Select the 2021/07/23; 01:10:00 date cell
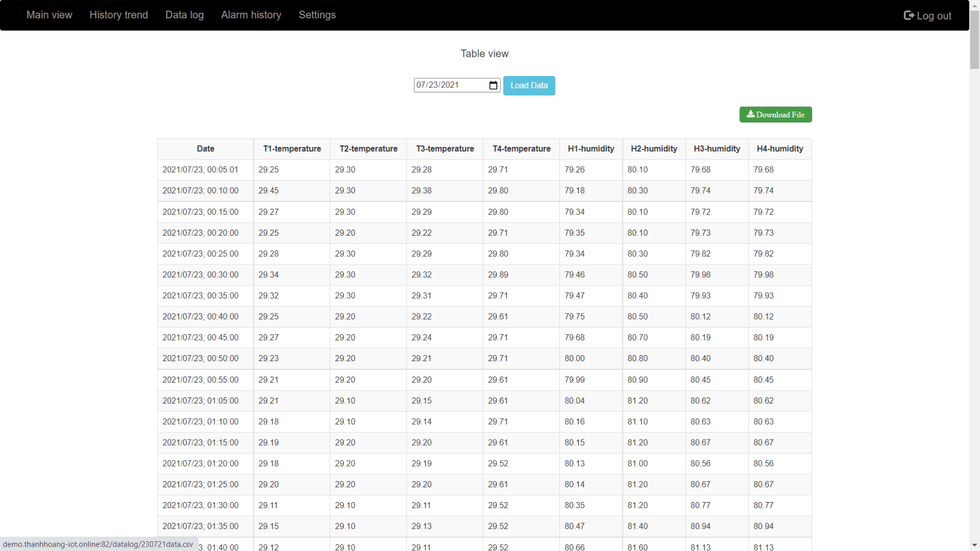Image resolution: width=980 pixels, height=551 pixels. pyautogui.click(x=206, y=421)
